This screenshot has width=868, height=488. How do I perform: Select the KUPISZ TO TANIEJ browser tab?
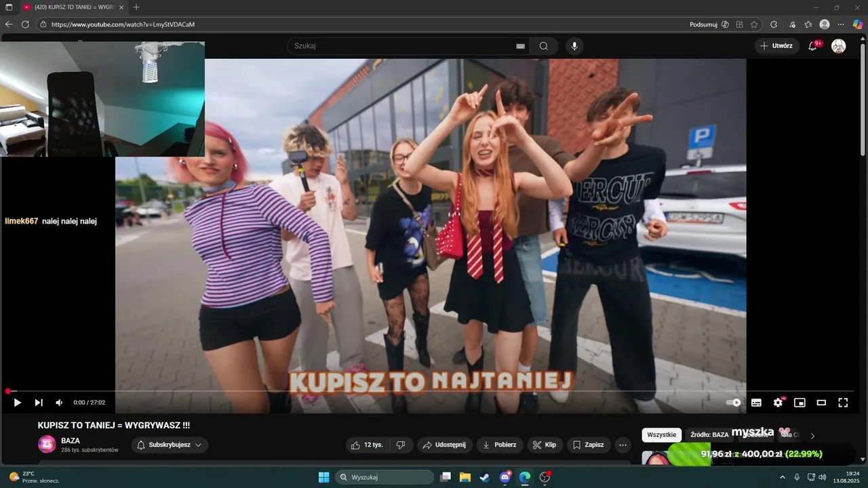73,7
